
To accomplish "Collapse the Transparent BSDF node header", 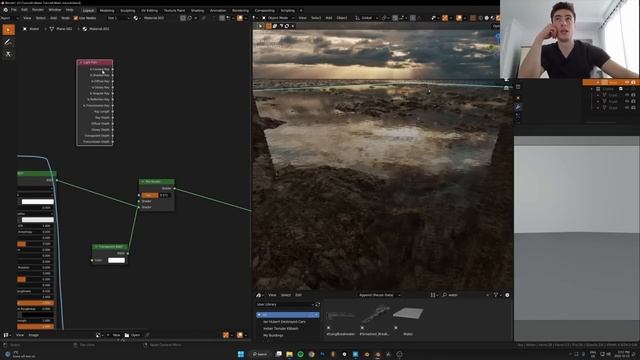I will click(96, 247).
